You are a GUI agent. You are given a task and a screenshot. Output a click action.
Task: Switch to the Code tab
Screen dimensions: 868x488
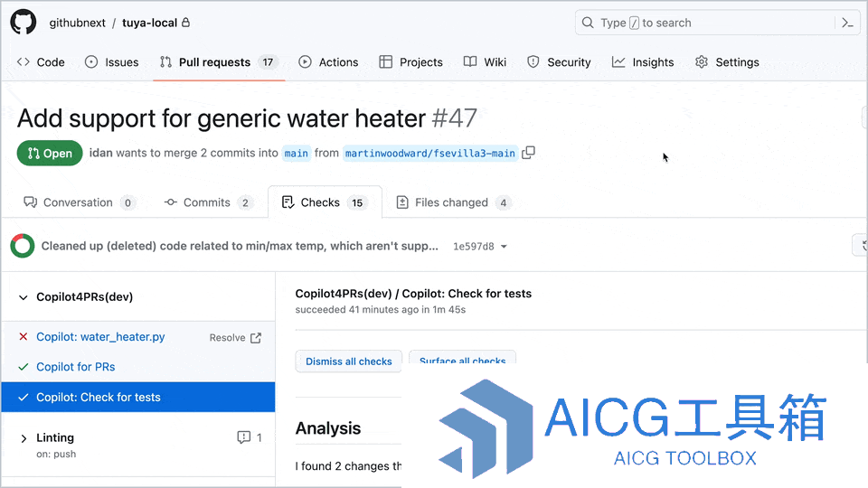pyautogui.click(x=41, y=62)
